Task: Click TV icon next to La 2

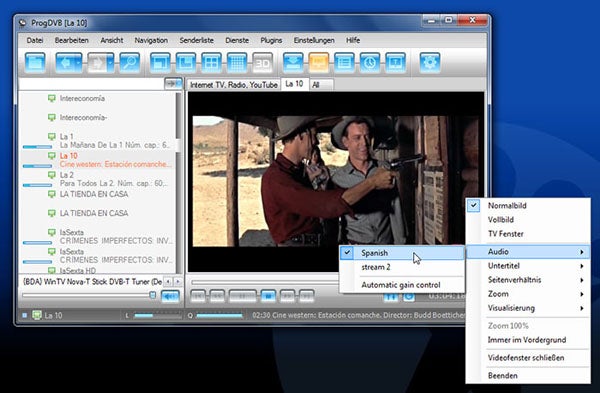Action: [52, 174]
